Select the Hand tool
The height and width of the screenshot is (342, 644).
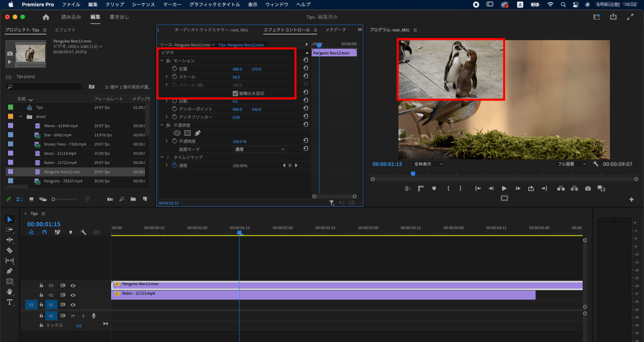(9, 292)
